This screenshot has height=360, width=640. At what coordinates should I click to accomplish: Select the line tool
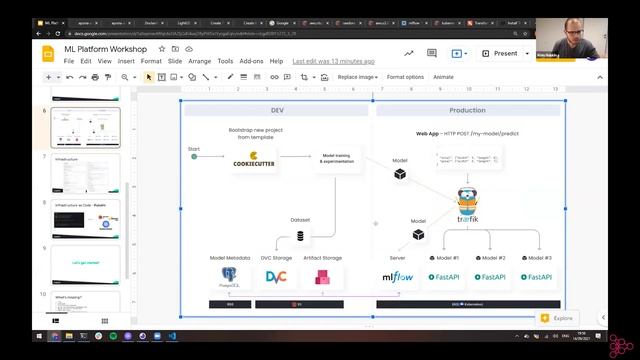click(206, 77)
